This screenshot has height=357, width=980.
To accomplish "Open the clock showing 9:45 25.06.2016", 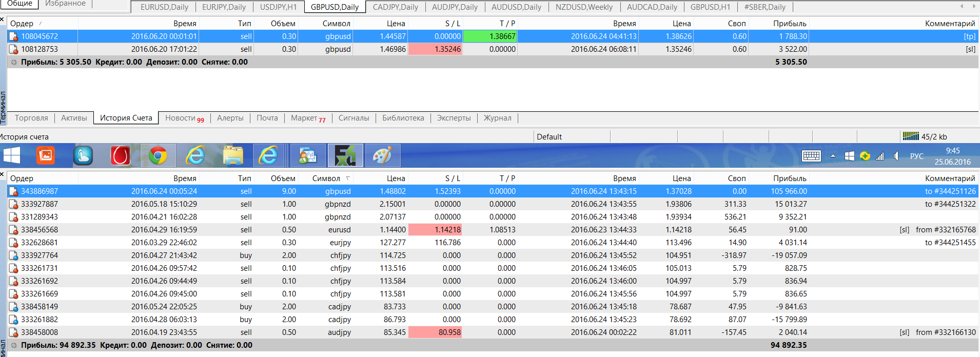I will pos(952,156).
